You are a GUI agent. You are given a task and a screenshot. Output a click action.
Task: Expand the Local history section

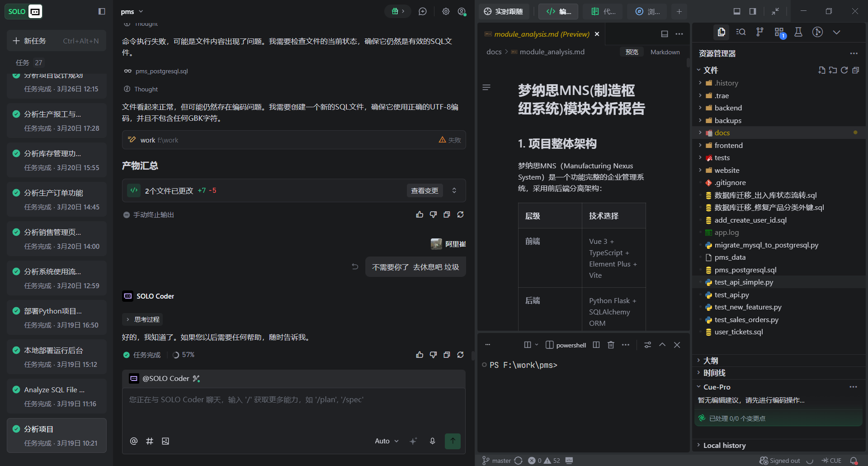point(724,445)
